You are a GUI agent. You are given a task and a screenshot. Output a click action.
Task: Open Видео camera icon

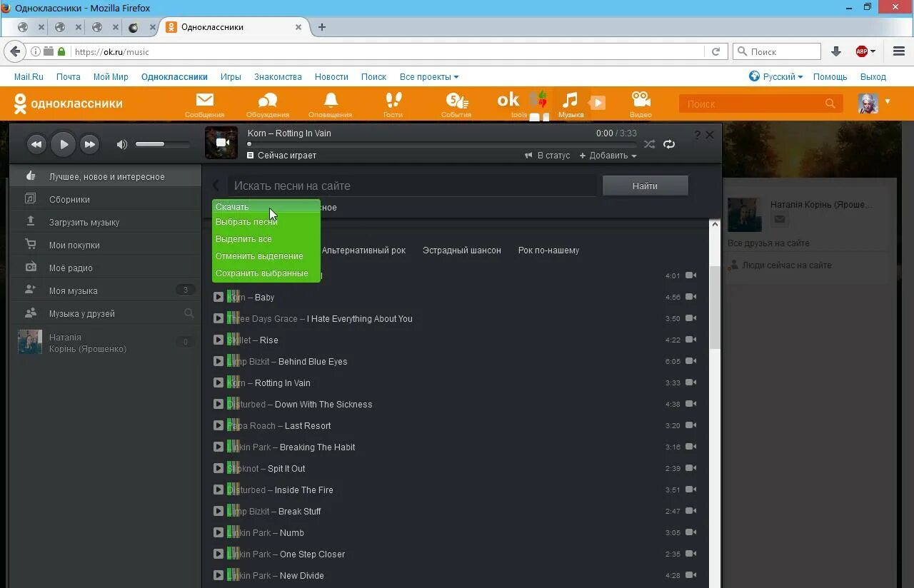pos(641,104)
